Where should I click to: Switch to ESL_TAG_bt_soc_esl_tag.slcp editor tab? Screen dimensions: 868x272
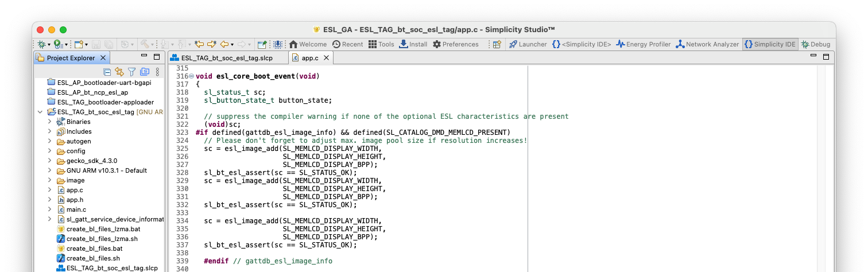pos(229,58)
